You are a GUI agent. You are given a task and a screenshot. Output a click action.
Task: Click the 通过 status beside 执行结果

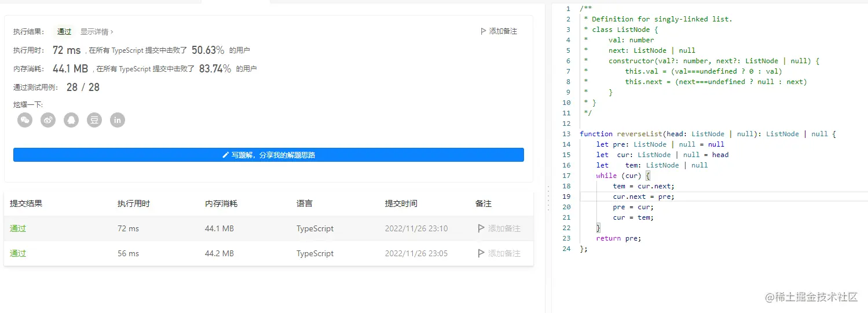click(x=64, y=32)
